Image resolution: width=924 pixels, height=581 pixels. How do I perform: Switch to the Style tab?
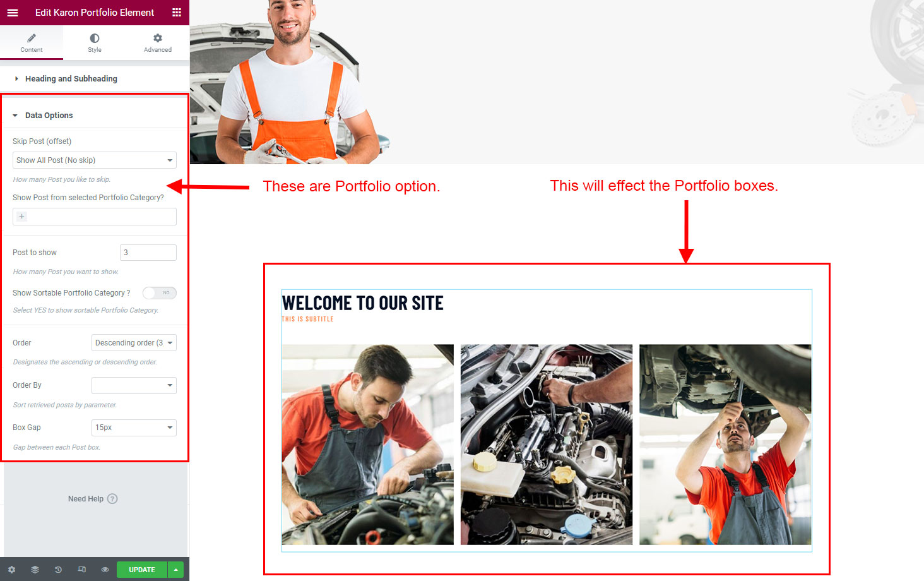click(x=95, y=43)
